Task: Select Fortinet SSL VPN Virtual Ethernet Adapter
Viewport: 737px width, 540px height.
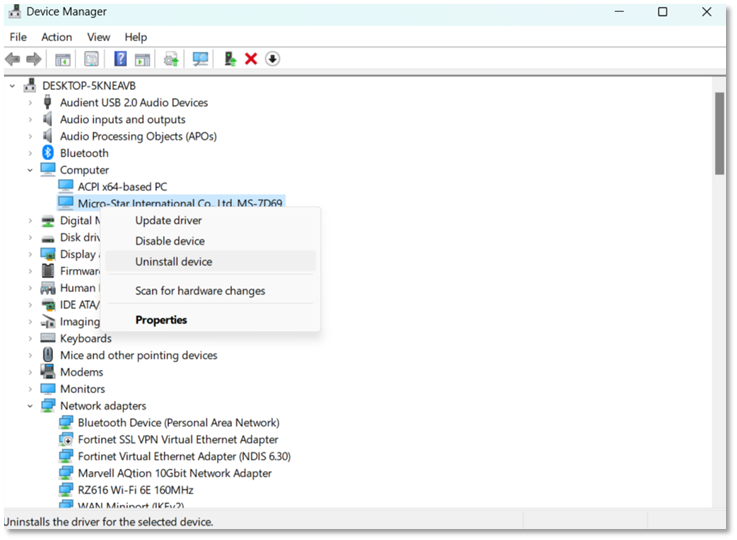Action: [178, 439]
